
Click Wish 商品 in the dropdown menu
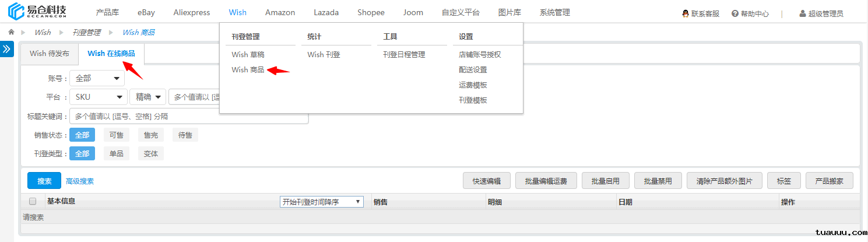click(248, 70)
